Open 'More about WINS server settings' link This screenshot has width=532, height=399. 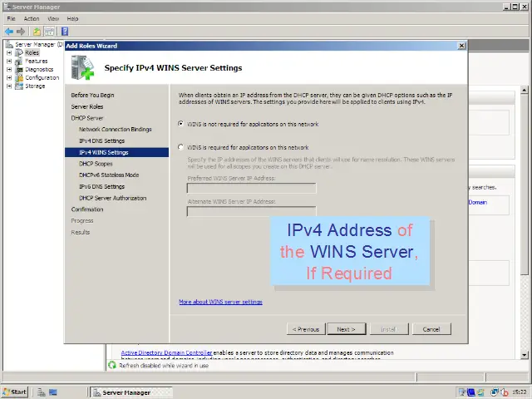coord(220,302)
